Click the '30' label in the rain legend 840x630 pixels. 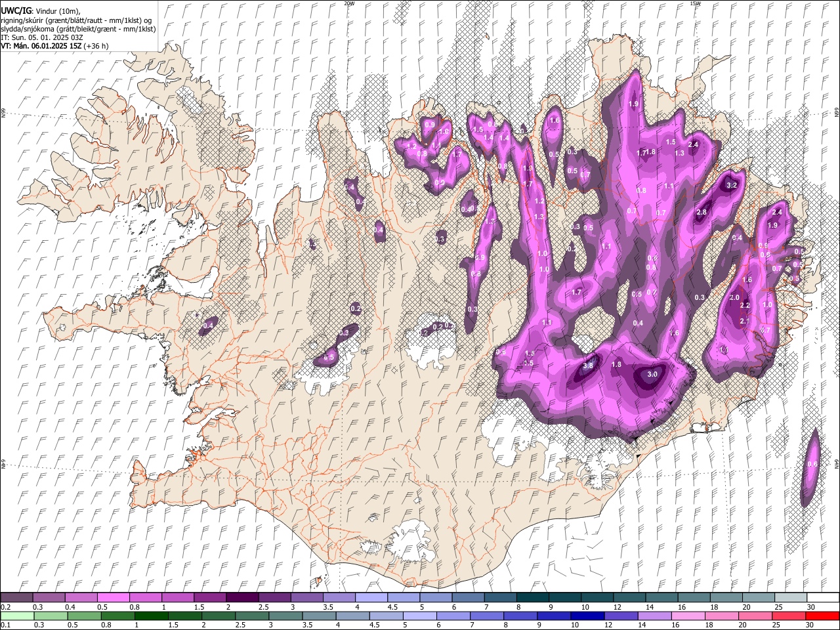(811, 625)
